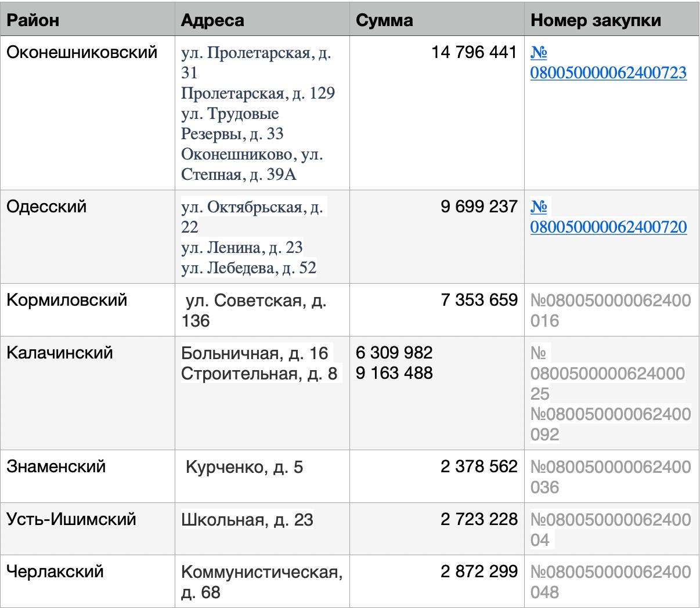Click the address "Курченко, д. 5"
700x608 pixels.
pyautogui.click(x=244, y=467)
